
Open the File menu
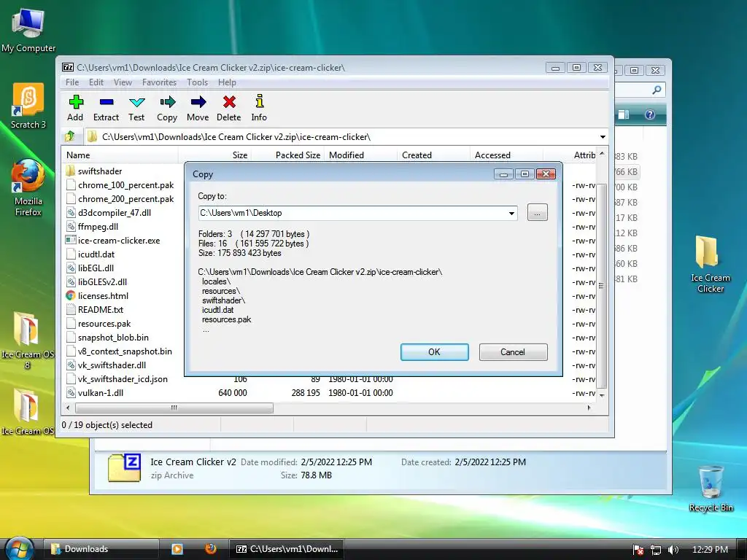(72, 82)
